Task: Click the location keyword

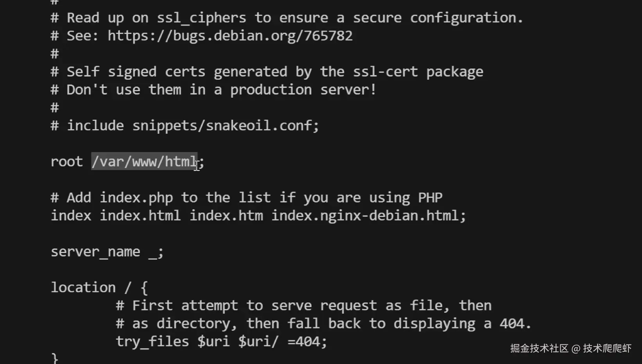Action: [83, 288]
